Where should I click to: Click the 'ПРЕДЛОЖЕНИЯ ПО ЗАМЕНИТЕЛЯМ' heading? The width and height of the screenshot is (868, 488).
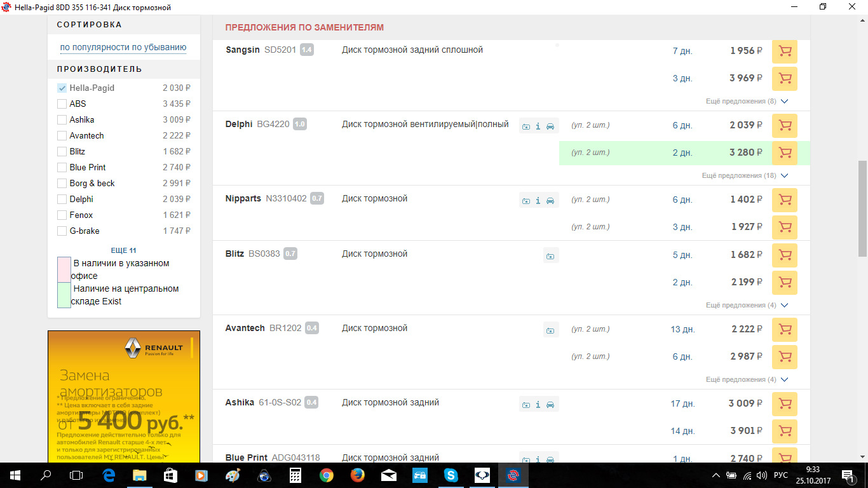(304, 28)
